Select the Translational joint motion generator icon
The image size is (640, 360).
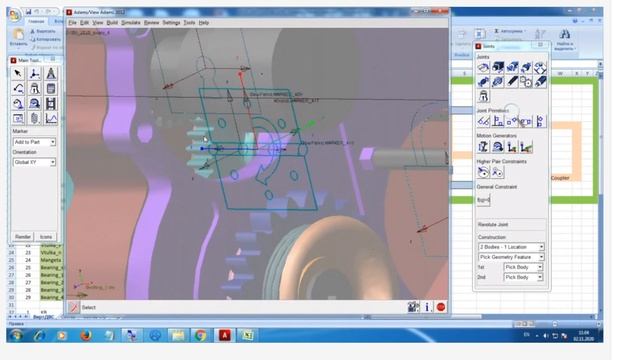pyautogui.click(x=484, y=147)
